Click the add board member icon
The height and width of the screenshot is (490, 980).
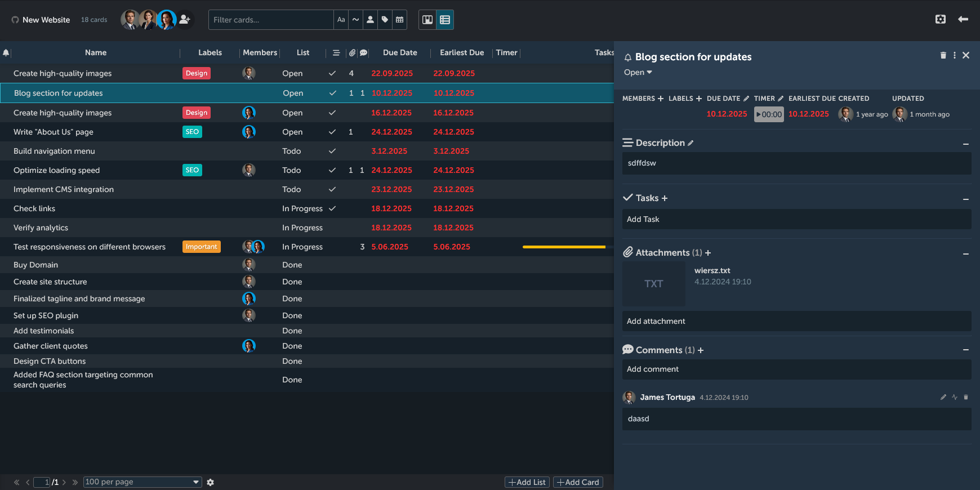pyautogui.click(x=185, y=20)
